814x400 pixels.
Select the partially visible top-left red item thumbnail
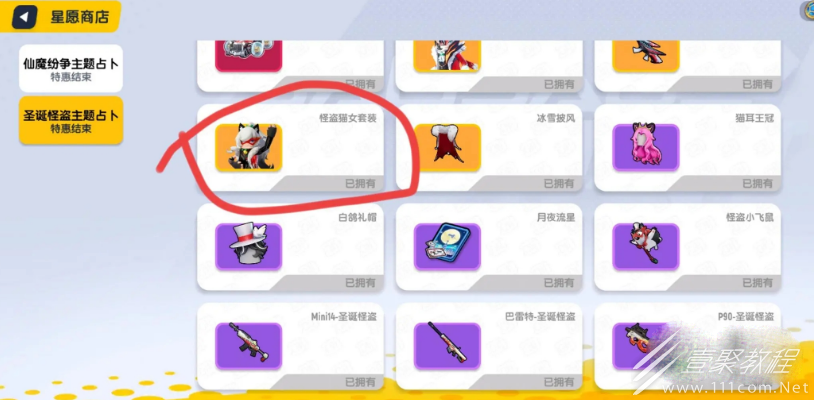pos(249,56)
